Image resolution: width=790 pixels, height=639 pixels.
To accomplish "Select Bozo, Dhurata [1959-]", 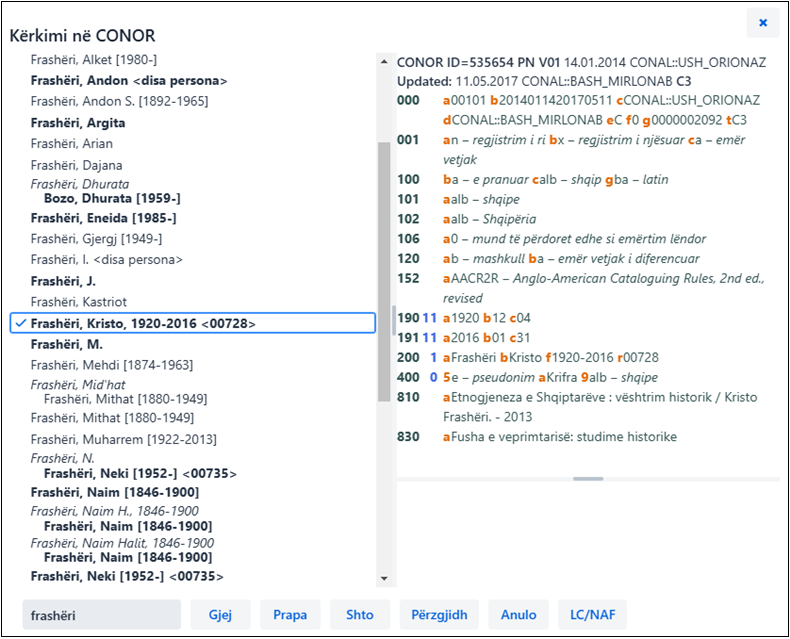I will 112,198.
